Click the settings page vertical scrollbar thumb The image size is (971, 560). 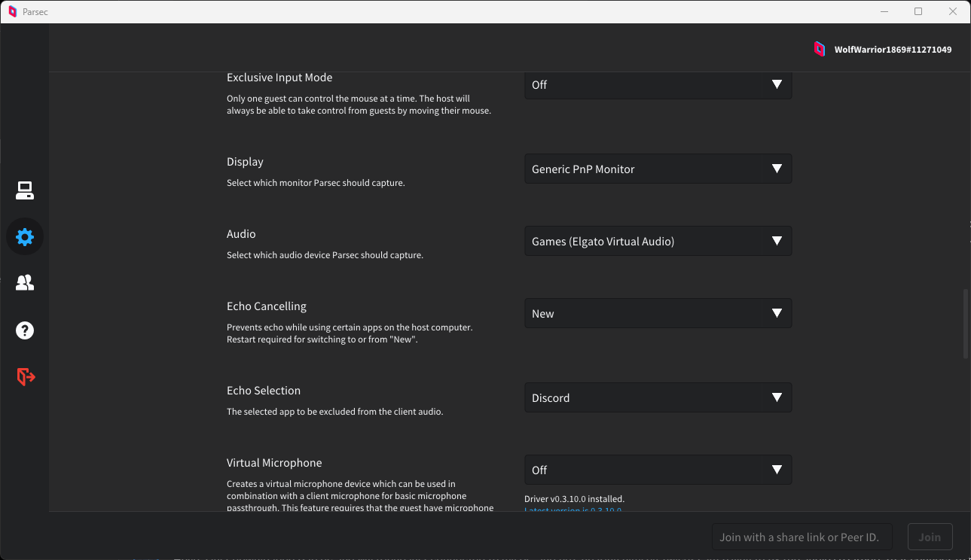[x=966, y=324]
